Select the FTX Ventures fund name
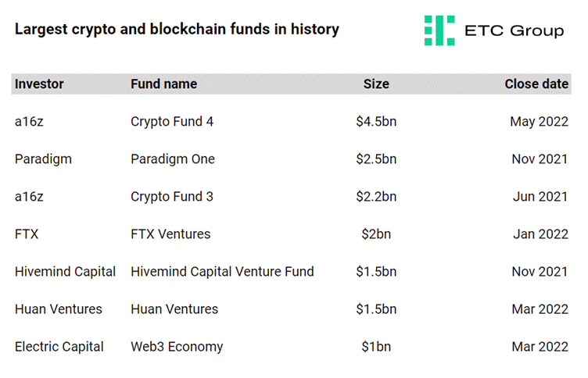The image size is (588, 378). [x=170, y=234]
